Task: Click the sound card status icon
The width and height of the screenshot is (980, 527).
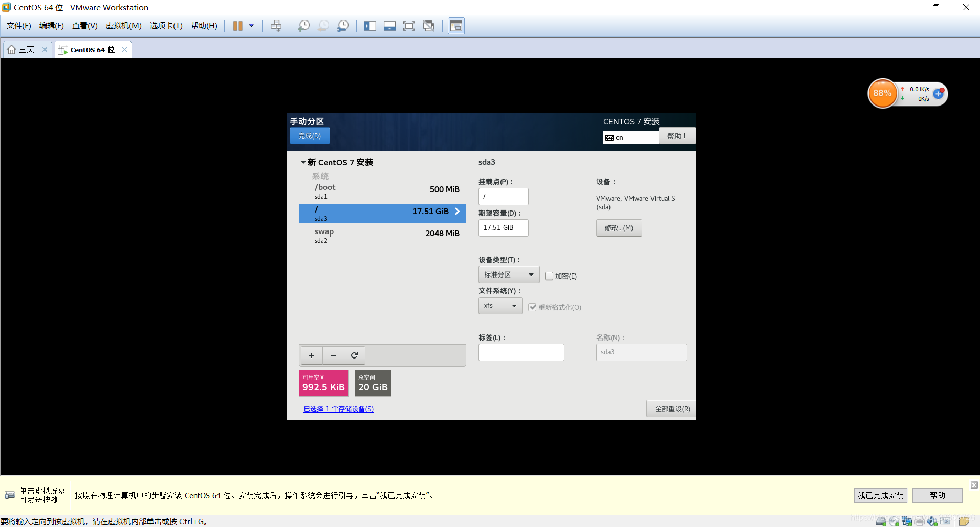Action: [932, 521]
